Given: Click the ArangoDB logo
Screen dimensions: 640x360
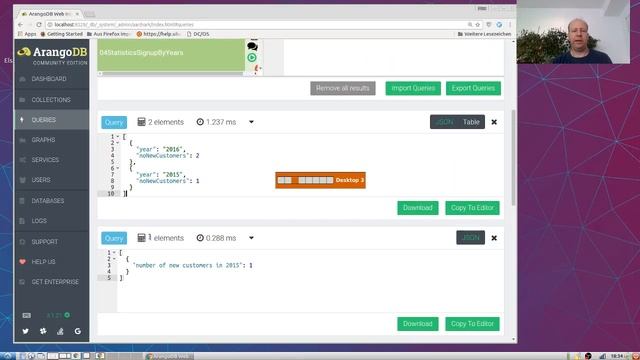Looking at the screenshot, I should [52, 52].
